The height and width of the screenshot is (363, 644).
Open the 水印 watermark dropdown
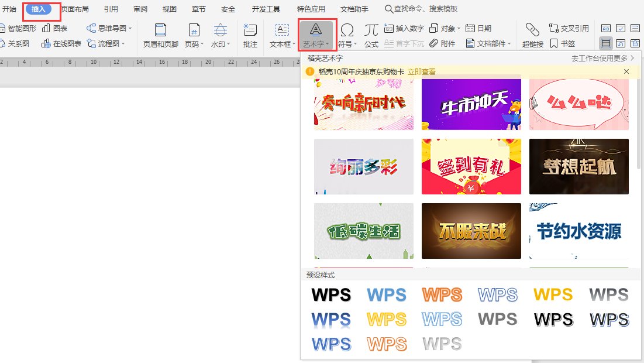coord(221,43)
